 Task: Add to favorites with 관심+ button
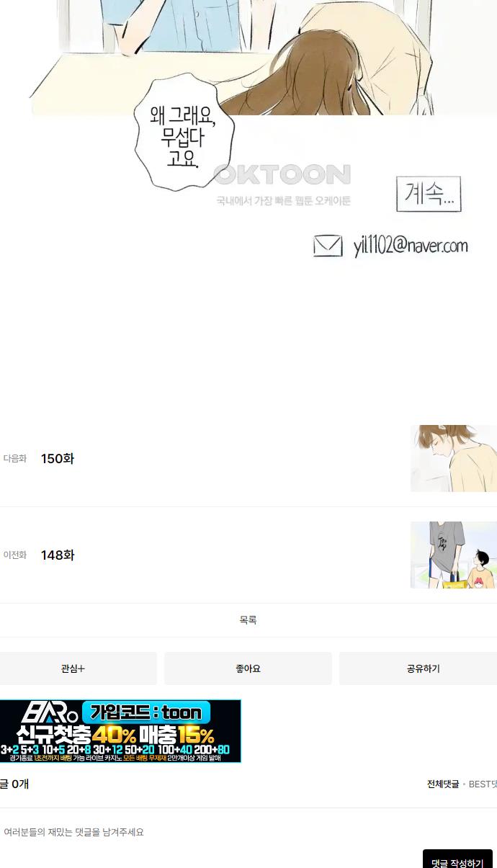(x=75, y=668)
